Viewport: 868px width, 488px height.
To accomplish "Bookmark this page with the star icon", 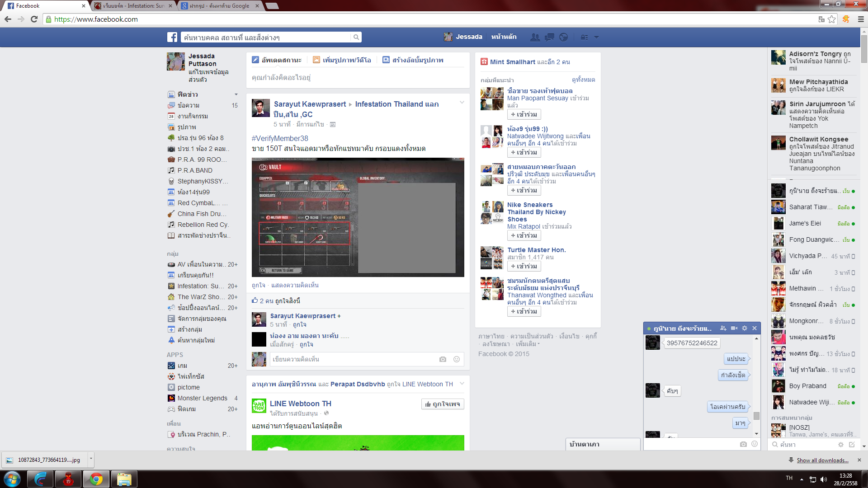I will click(832, 19).
